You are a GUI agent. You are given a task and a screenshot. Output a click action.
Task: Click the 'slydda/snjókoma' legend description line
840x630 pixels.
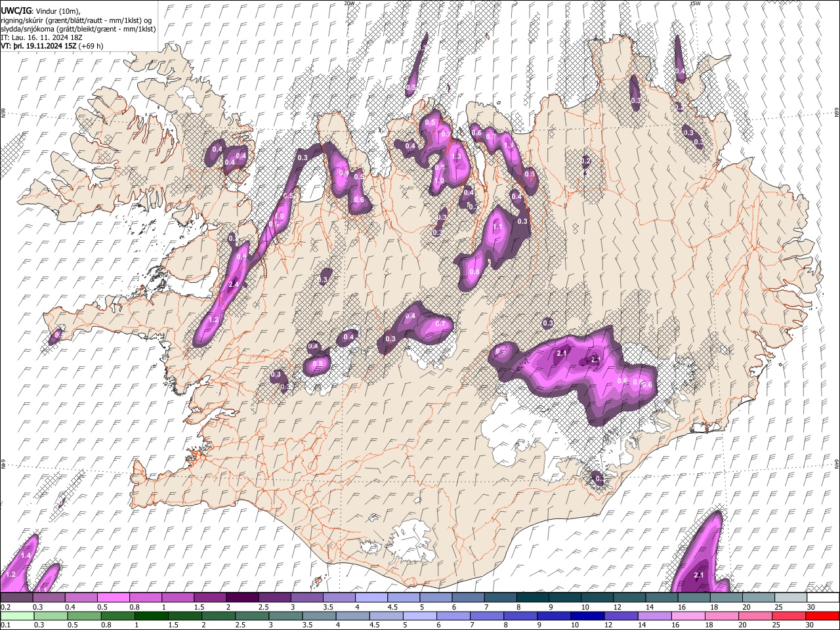click(x=78, y=30)
